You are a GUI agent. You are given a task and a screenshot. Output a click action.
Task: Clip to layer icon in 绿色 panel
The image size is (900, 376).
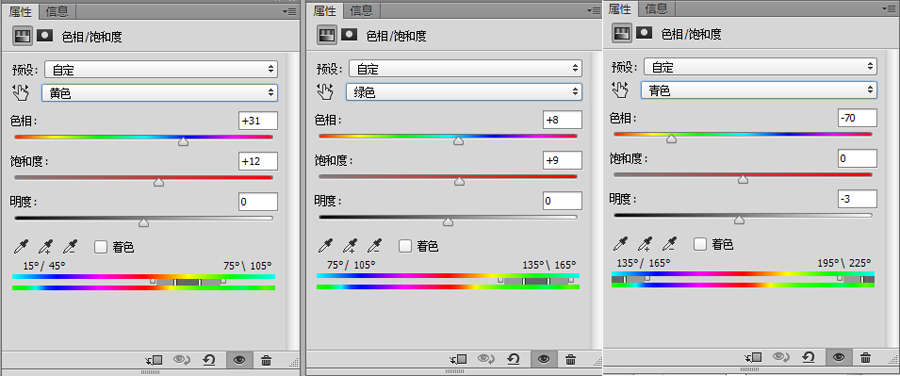458,360
